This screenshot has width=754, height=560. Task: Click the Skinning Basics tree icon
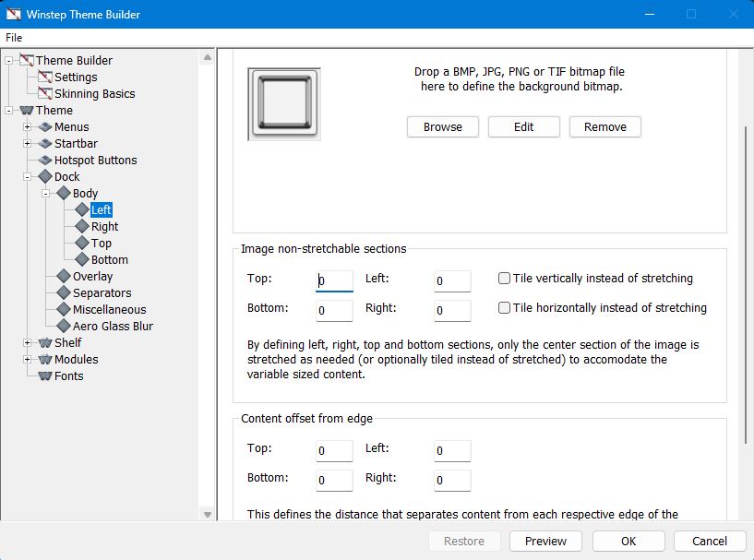pyautogui.click(x=45, y=94)
